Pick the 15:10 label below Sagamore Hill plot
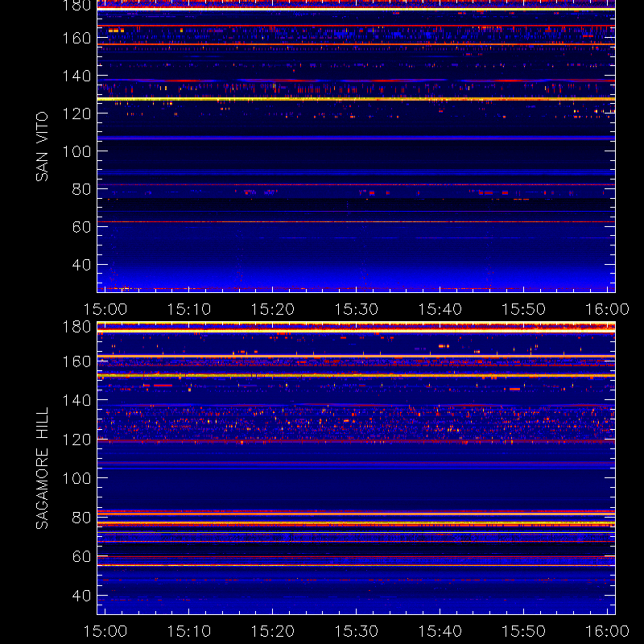The image size is (644, 644). pos(189,631)
